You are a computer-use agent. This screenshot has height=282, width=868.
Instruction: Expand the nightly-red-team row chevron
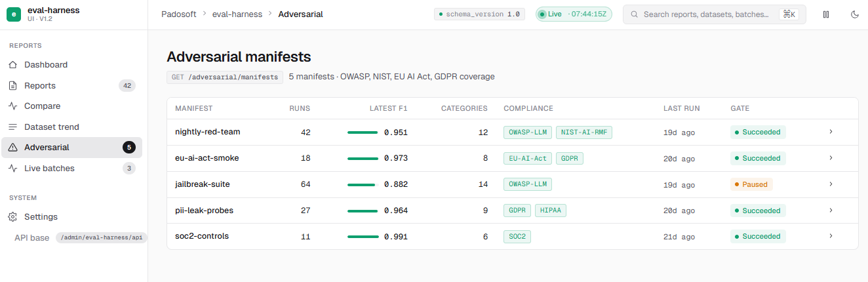point(831,132)
